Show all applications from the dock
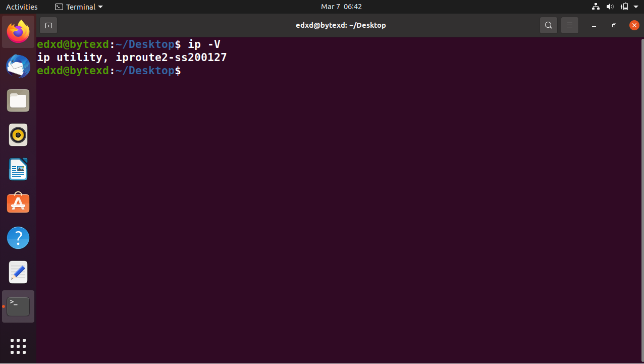 pyautogui.click(x=18, y=346)
